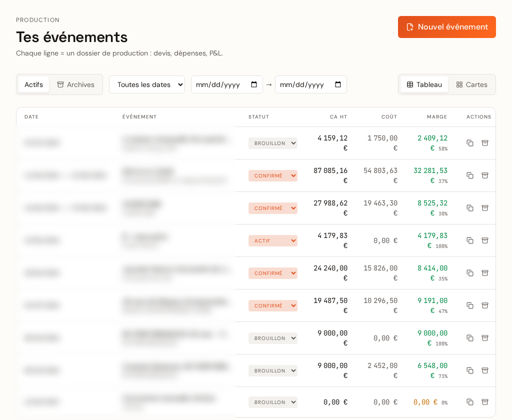
Task: Archive the 9 000,00 € event with 100% margin
Action: pos(485,338)
